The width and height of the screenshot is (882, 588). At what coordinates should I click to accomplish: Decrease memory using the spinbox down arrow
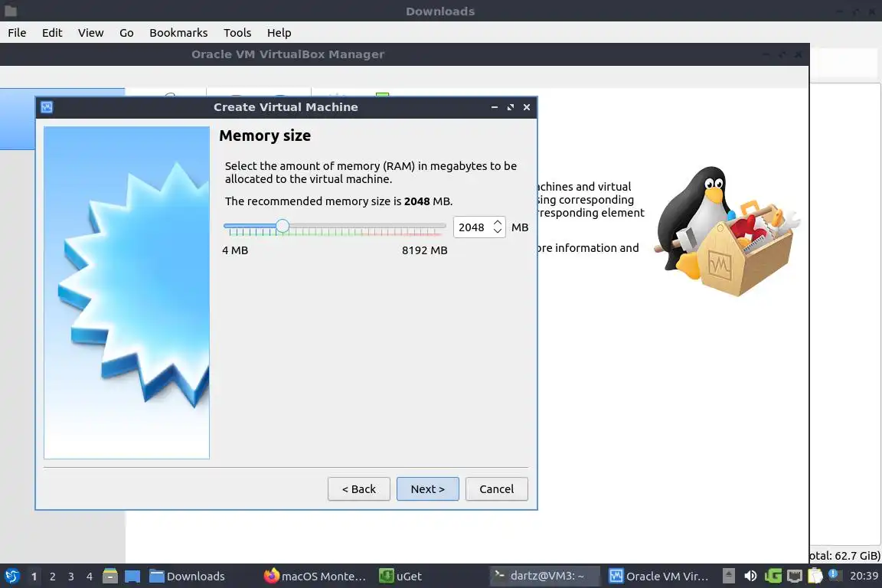pos(498,231)
